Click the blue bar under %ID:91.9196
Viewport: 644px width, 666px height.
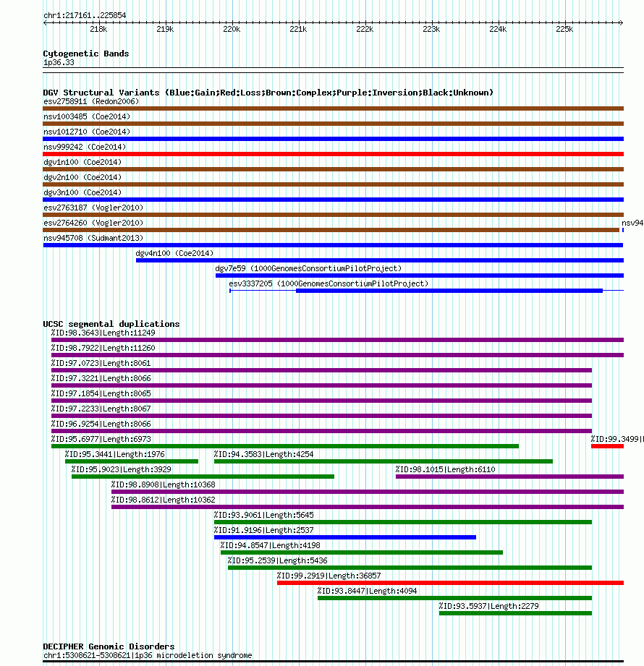point(344,537)
